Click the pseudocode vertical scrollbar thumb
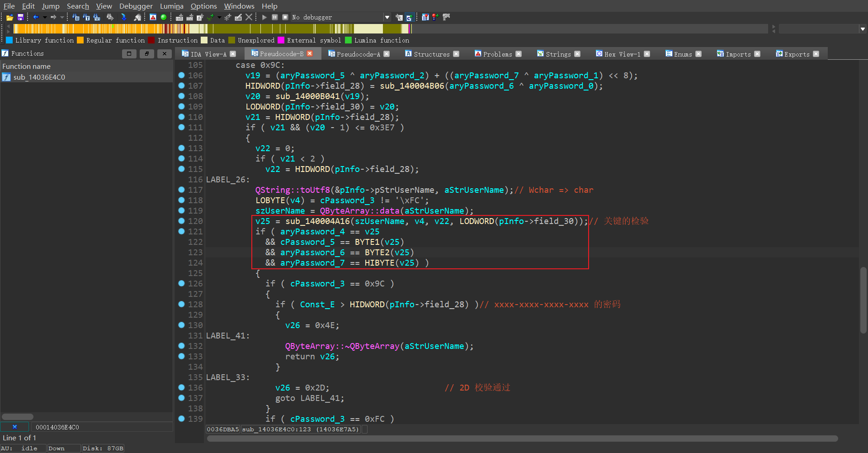The image size is (868, 453). 863,300
